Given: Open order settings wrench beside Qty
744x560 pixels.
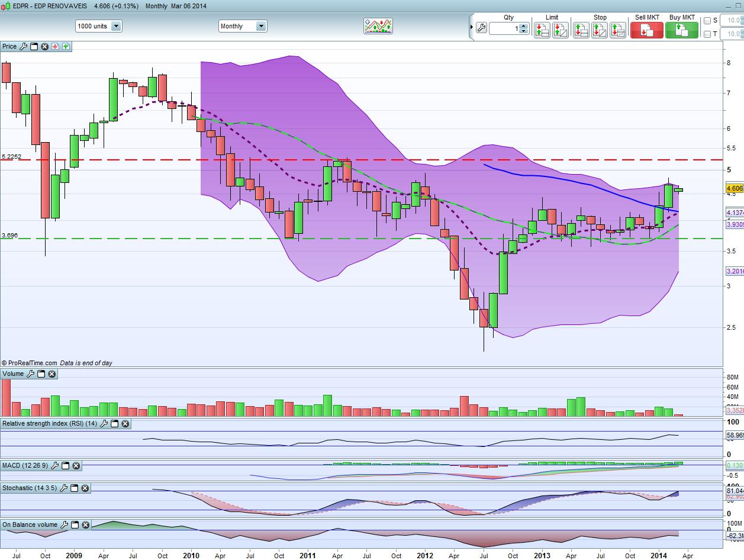Looking at the screenshot, I should click(x=481, y=28).
